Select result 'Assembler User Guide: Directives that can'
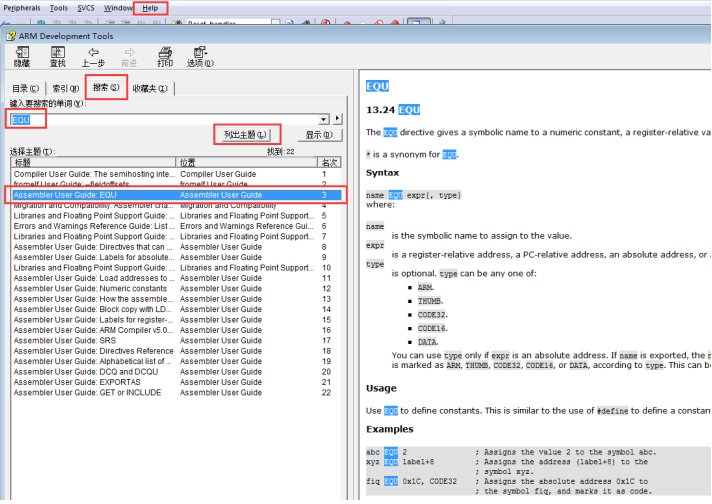 click(176, 247)
